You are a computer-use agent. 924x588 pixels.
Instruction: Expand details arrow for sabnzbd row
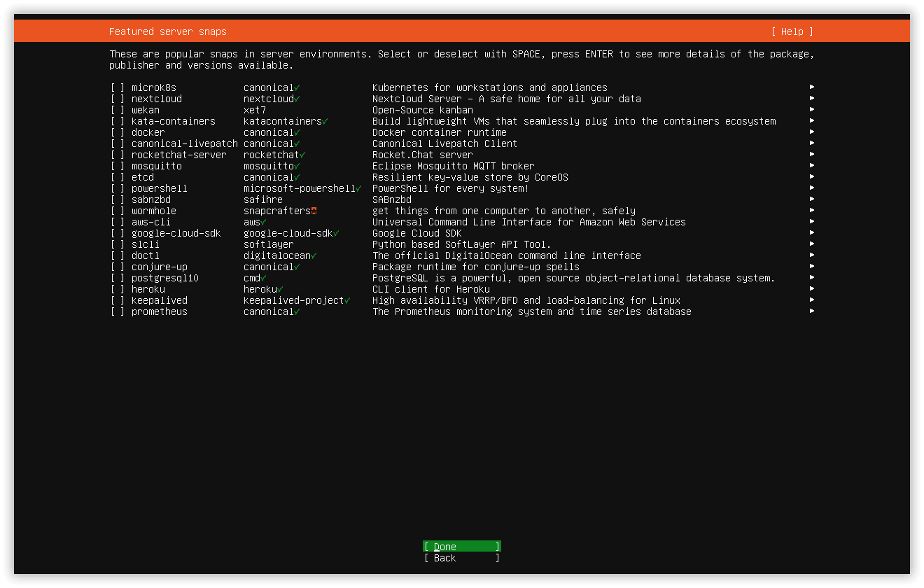pos(812,199)
